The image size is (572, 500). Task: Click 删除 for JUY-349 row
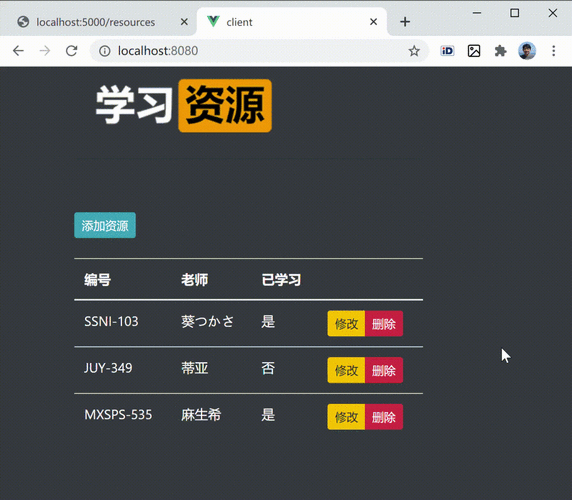coord(384,370)
